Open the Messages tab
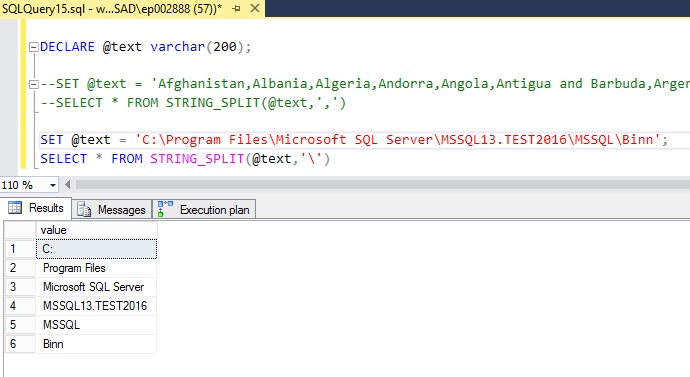The image size is (690, 377). coord(111,210)
